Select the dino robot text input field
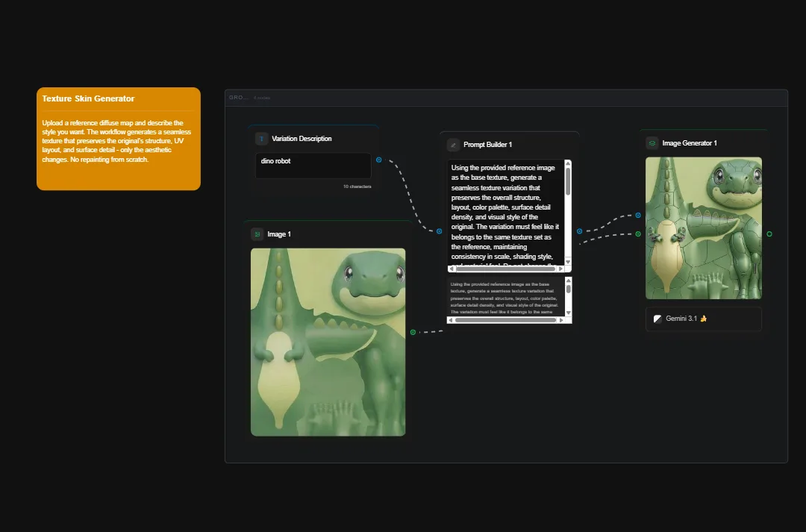The image size is (806, 532). click(x=313, y=165)
